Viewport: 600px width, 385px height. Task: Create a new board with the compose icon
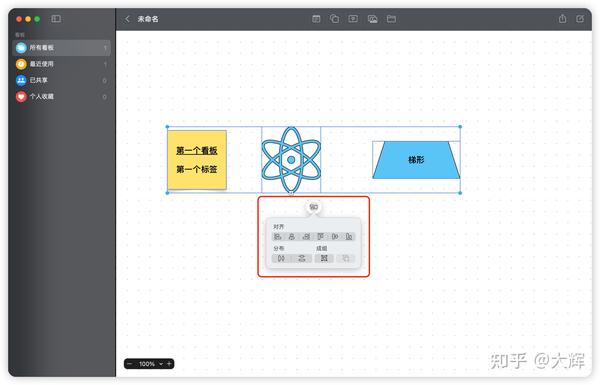click(x=580, y=19)
